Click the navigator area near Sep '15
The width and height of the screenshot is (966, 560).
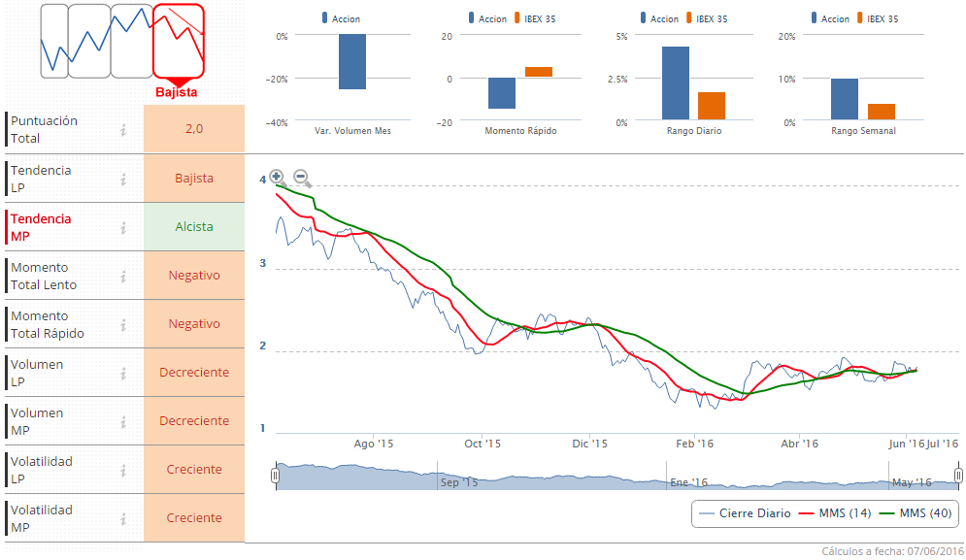tap(459, 481)
